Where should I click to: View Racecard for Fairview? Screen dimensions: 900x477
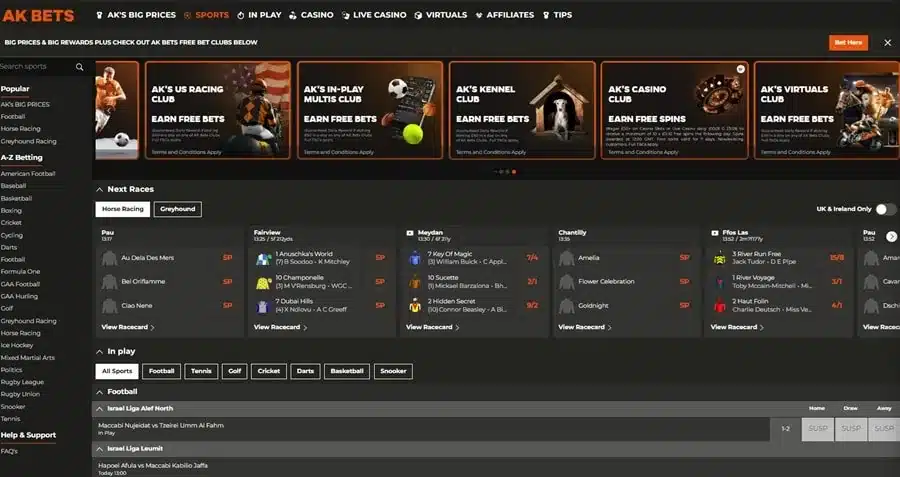click(x=280, y=327)
